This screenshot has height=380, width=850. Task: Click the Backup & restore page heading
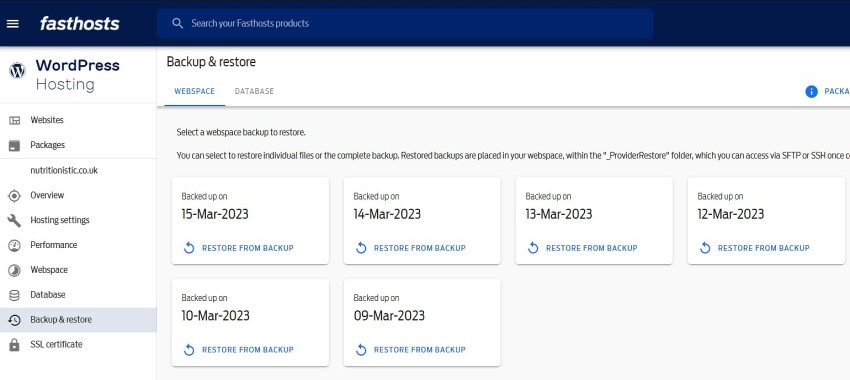click(x=211, y=62)
